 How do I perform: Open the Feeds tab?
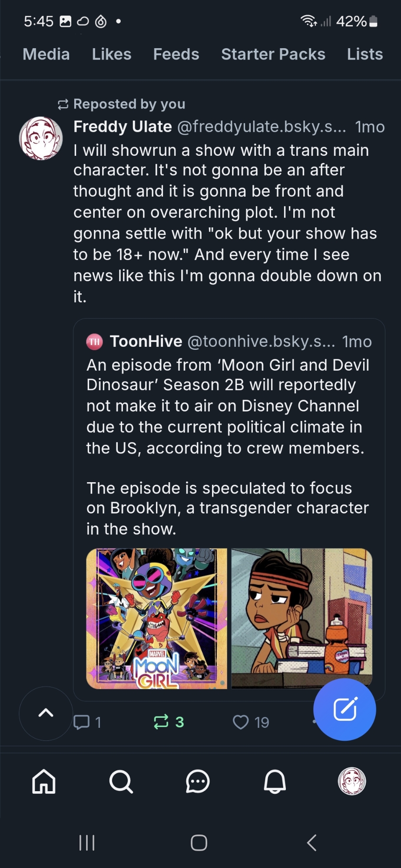[176, 54]
